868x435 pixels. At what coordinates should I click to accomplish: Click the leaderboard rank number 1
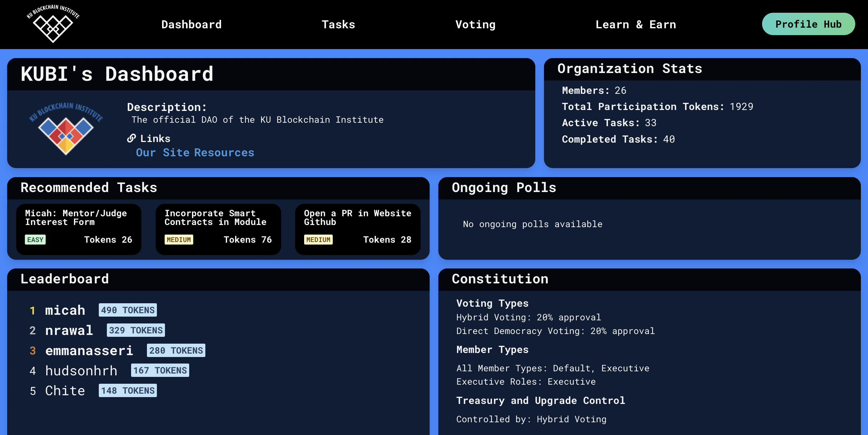[x=32, y=310]
